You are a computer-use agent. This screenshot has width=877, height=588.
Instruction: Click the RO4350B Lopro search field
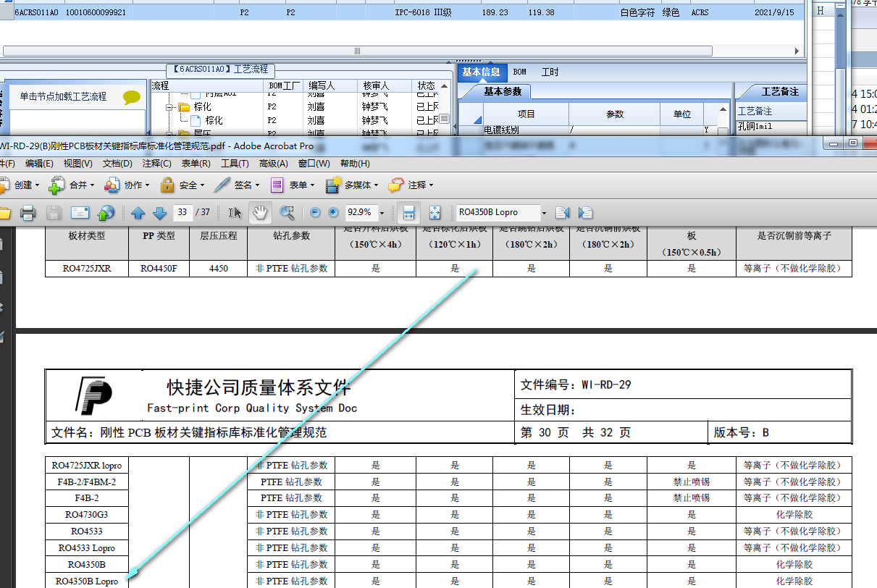click(497, 212)
